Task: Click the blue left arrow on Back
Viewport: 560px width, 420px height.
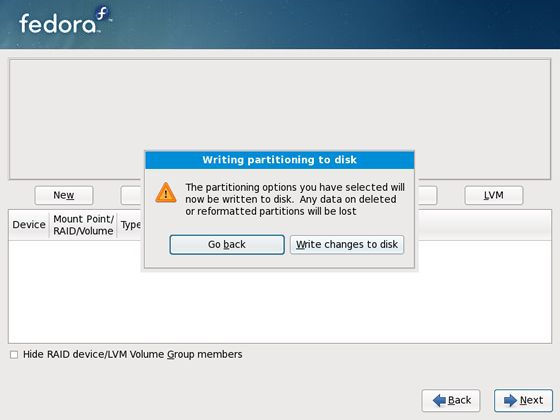Action: coord(439,400)
